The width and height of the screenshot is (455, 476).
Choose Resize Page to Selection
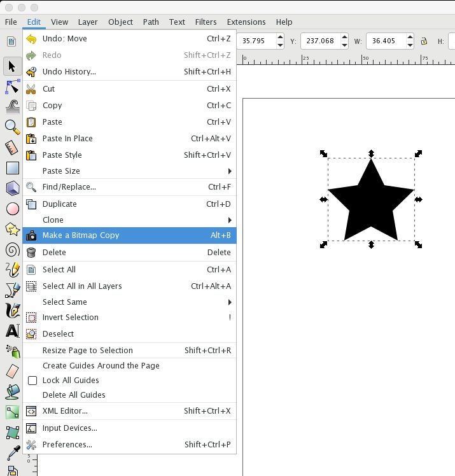click(130, 351)
